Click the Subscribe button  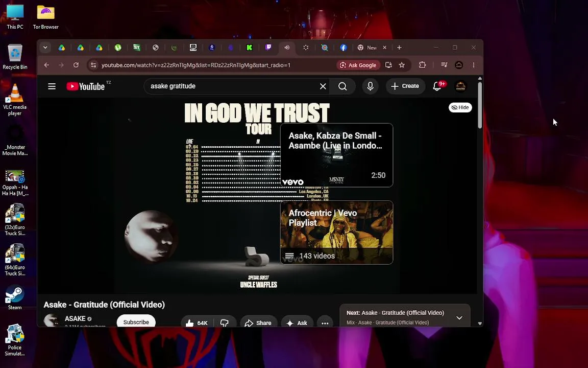point(136,322)
